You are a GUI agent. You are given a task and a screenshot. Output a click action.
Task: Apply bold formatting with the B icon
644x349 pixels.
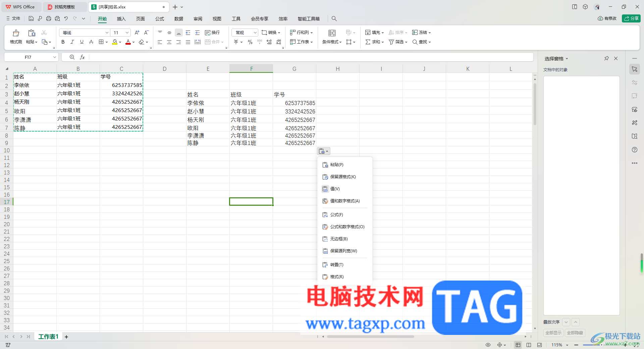pyautogui.click(x=63, y=42)
